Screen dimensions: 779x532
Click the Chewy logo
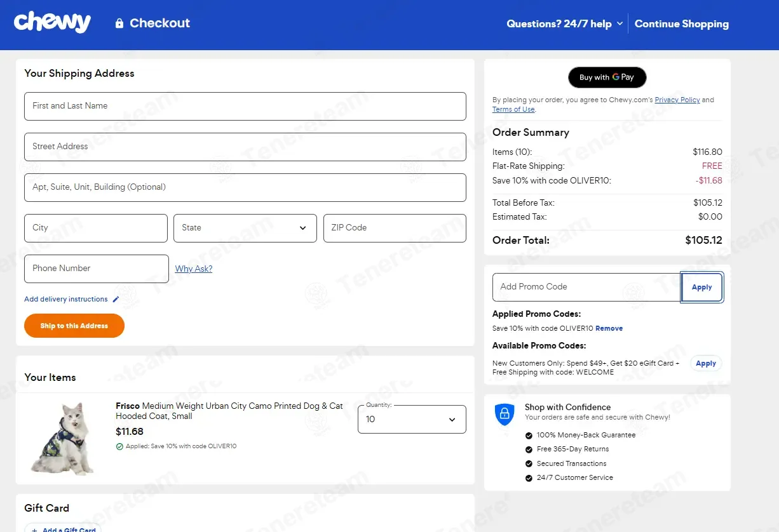(x=52, y=22)
